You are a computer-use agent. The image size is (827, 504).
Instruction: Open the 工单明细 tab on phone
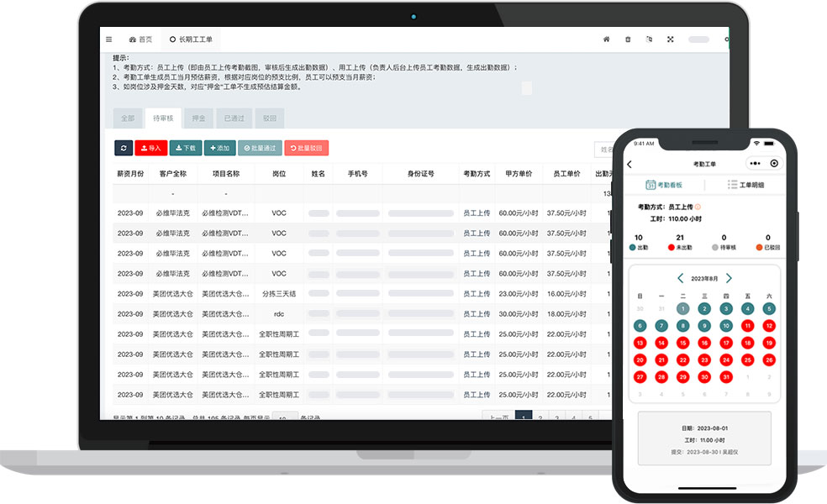[x=745, y=185]
